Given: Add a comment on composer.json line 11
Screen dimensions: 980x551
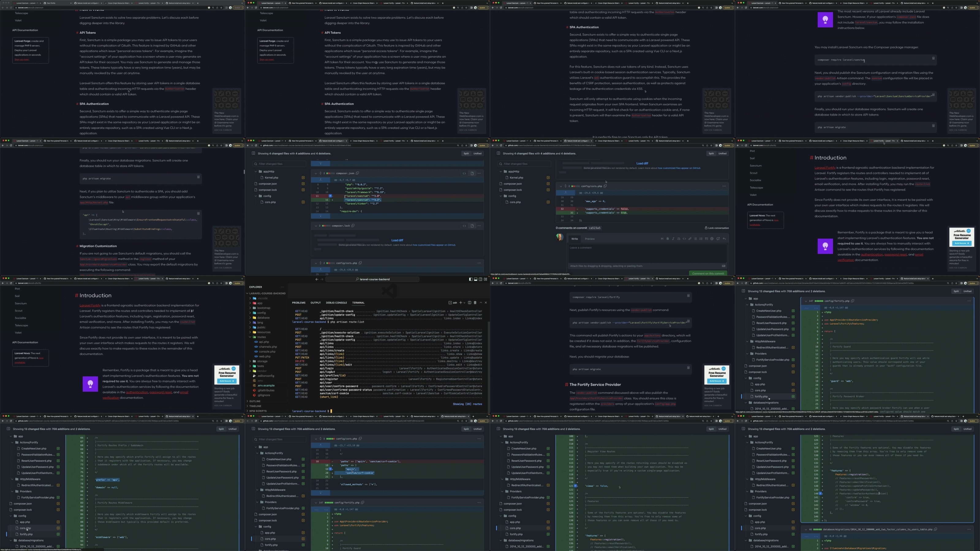Looking at the screenshot, I should click(x=330, y=196).
